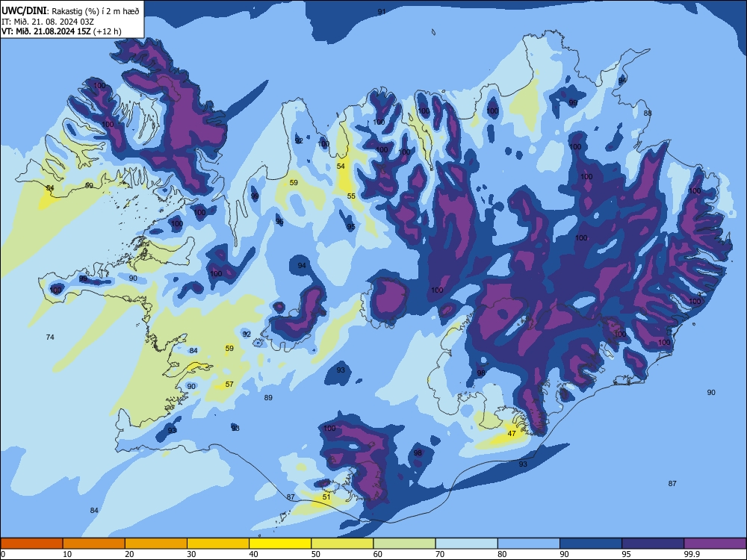Click the 50–60 legend color swatch
This screenshot has height=560, width=747.
[x=343, y=544]
